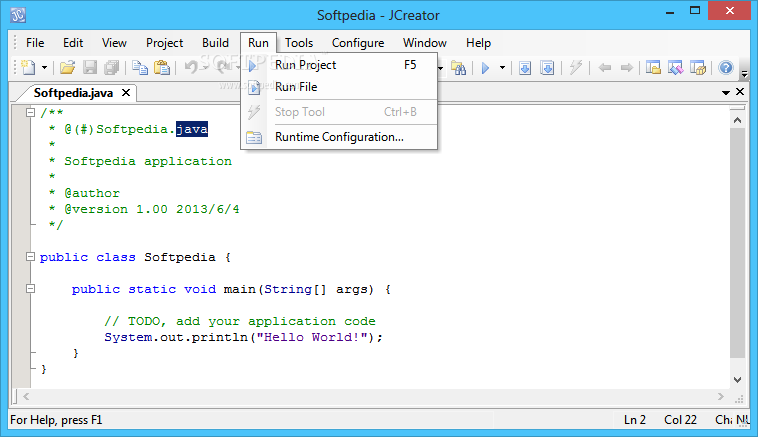Open the document list dropdown arrow

(x=725, y=92)
